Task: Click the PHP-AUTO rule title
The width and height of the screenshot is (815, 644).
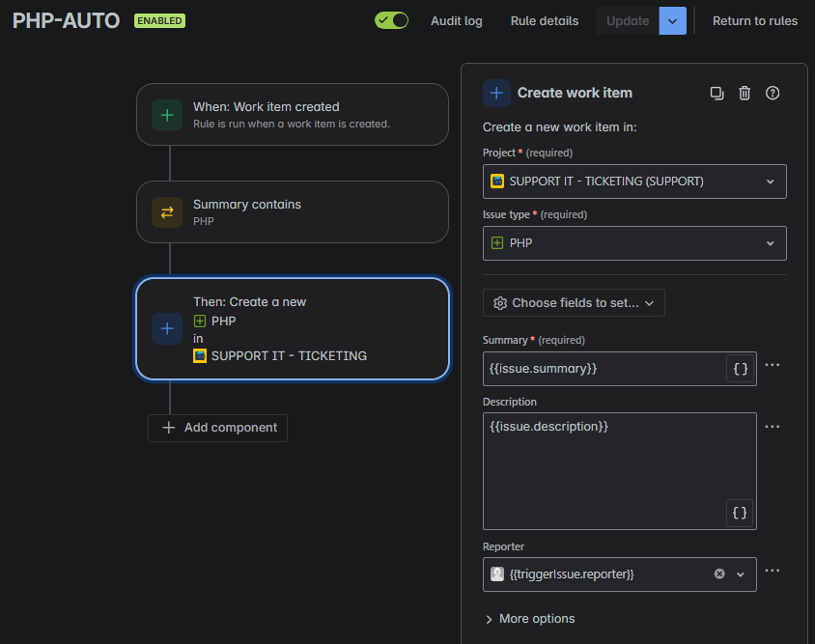Action: pos(66,21)
